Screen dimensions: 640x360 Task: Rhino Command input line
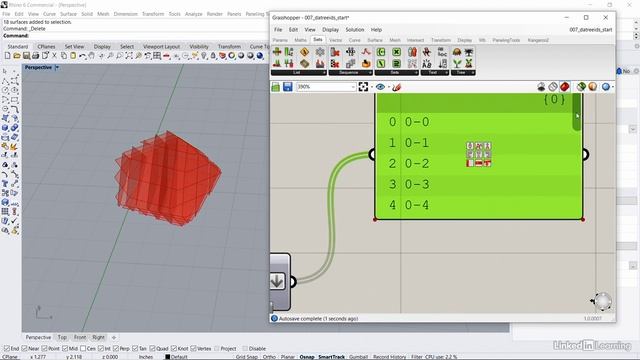(135, 36)
